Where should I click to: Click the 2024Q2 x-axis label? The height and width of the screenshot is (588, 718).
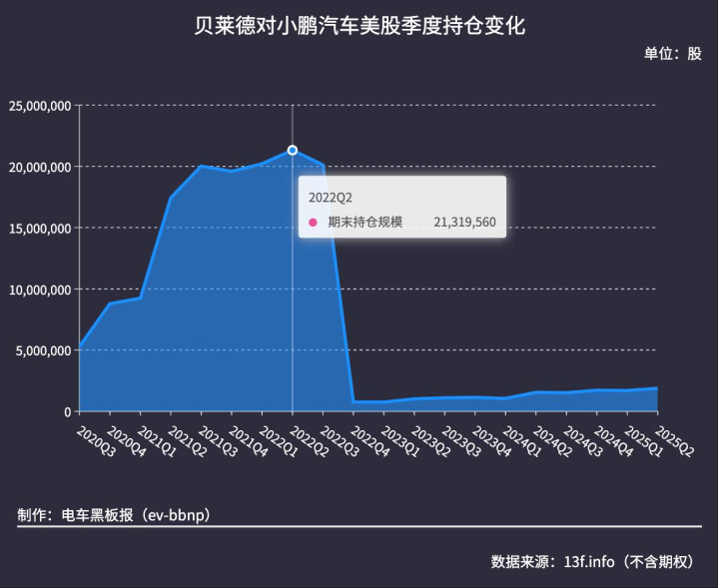point(552,441)
